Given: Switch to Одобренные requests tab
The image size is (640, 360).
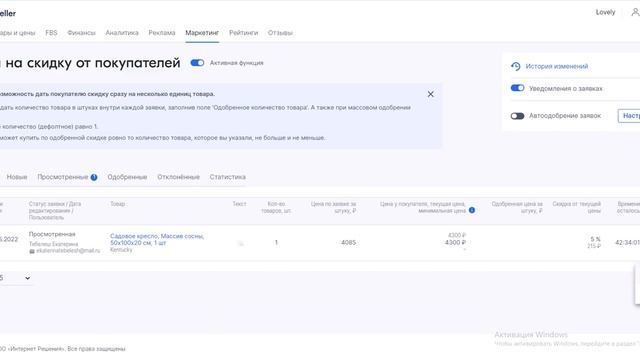Looking at the screenshot, I should point(127,177).
